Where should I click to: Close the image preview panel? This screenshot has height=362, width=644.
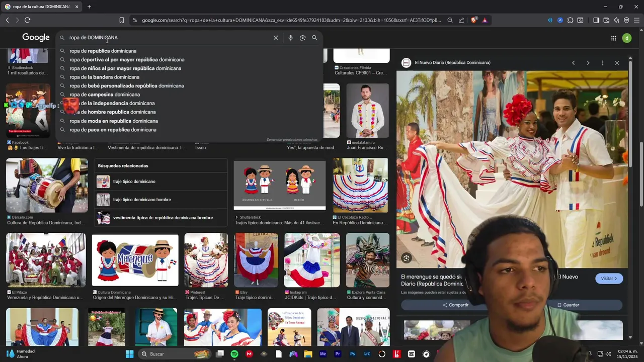click(x=617, y=63)
